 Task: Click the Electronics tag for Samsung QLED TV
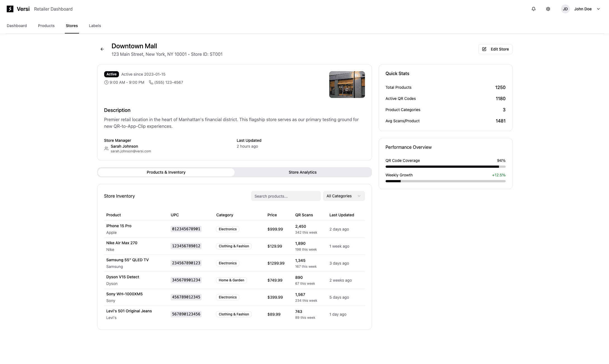pos(228,263)
